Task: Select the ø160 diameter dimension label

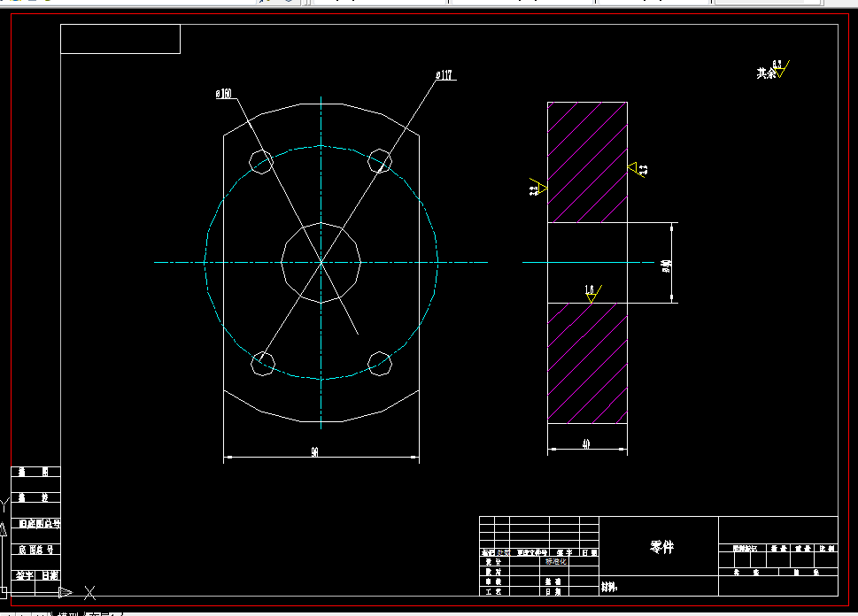Action: pyautogui.click(x=224, y=94)
